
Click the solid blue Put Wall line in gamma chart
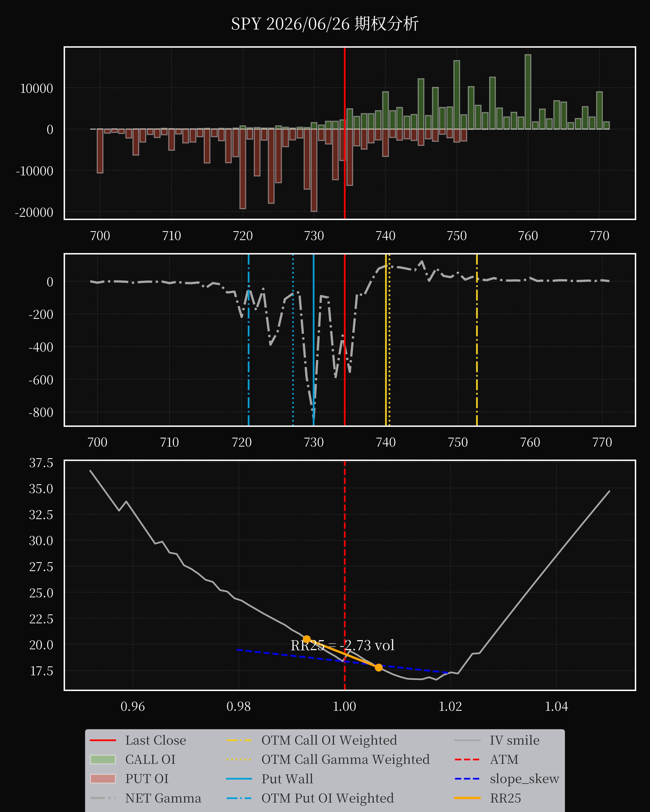pyautogui.click(x=314, y=340)
